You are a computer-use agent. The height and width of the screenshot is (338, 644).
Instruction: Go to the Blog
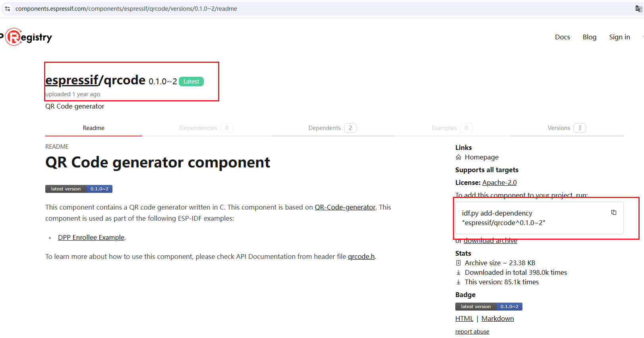pos(589,37)
